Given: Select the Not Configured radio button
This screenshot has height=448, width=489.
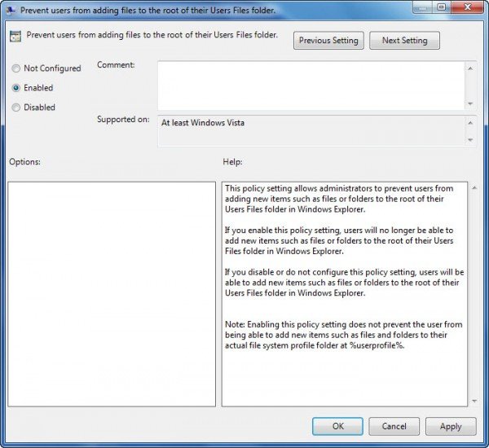Looking at the screenshot, I should [x=16, y=68].
